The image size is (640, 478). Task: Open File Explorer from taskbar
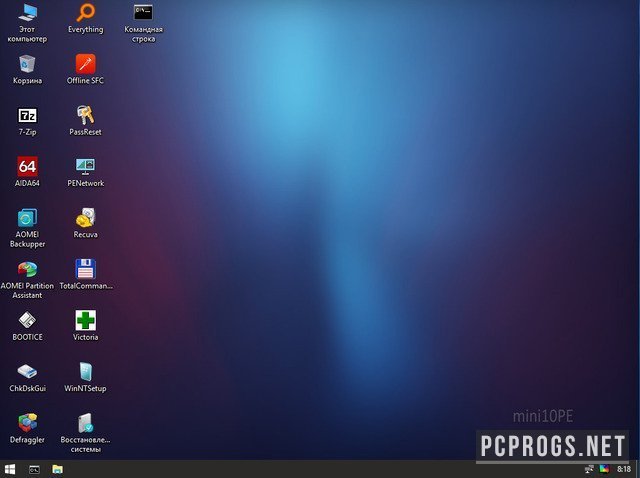(58, 469)
